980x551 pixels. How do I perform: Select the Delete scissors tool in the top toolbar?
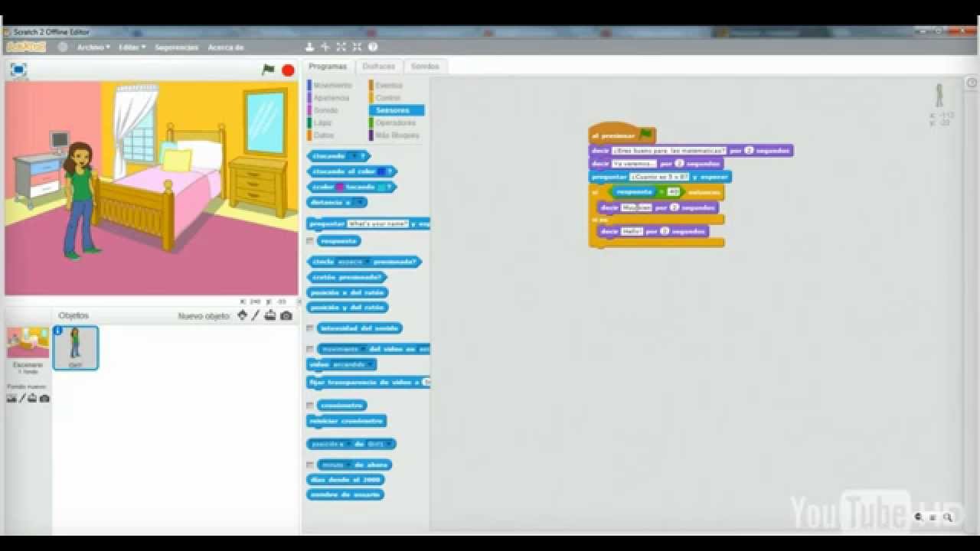tap(325, 47)
